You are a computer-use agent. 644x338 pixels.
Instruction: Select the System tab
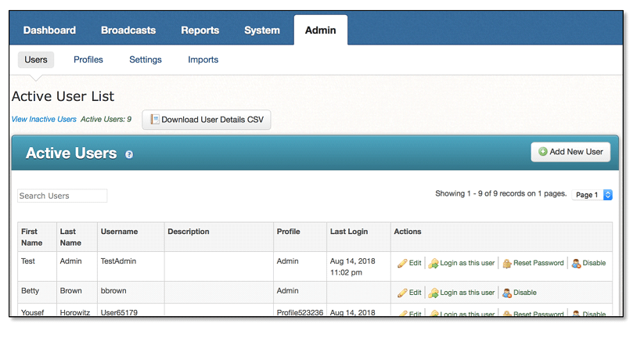coord(262,31)
